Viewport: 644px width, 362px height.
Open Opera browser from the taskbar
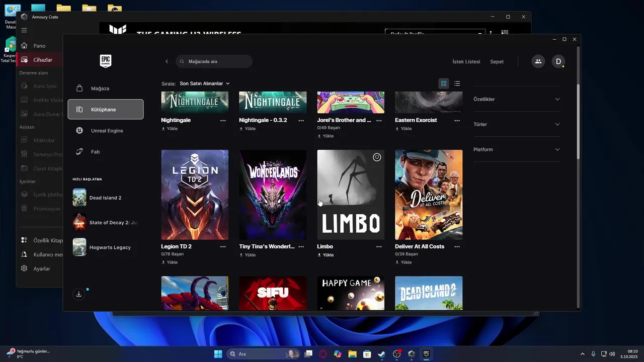coord(323,354)
